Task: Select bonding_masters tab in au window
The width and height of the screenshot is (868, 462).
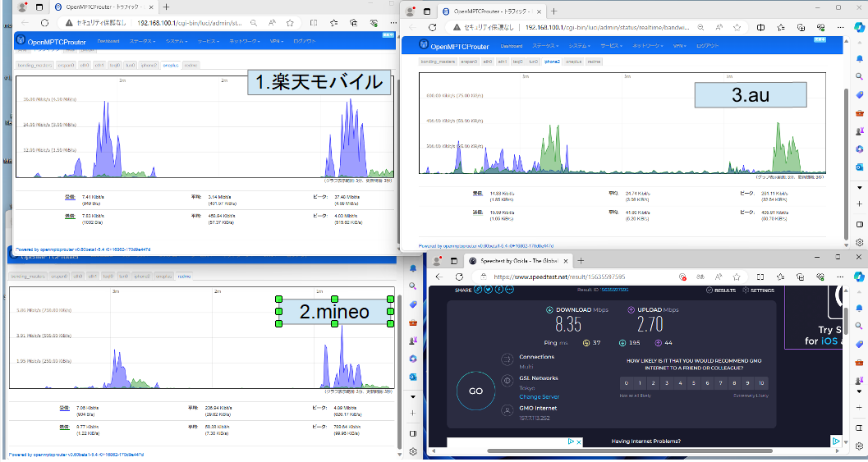Action: [438, 62]
